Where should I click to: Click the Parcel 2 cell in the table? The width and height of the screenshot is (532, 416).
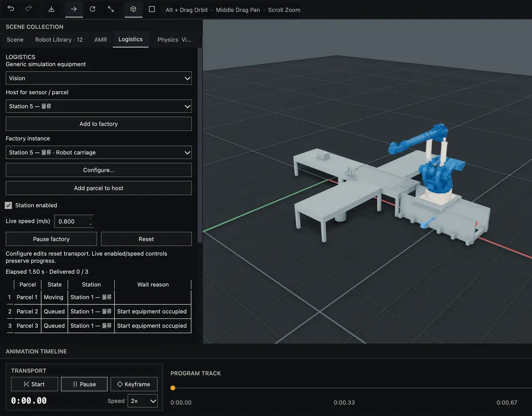click(x=27, y=311)
